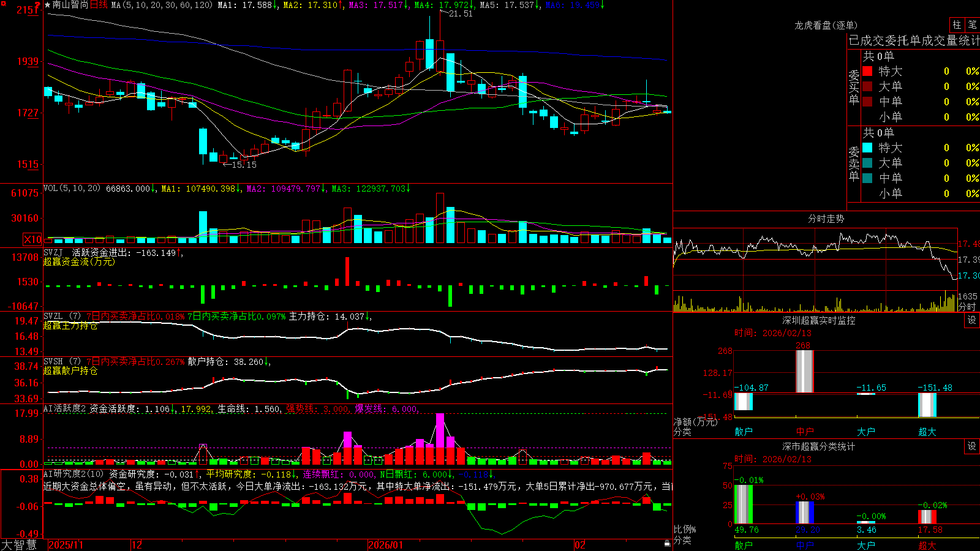Screen dimensions: 980x551
Task: Switch to 笔 tick view in 龙虎看盘
Action: [x=972, y=25]
